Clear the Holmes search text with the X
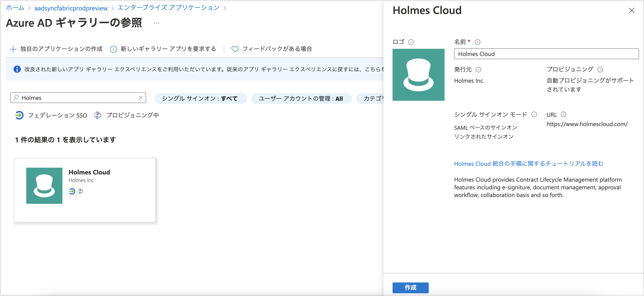 140,98
